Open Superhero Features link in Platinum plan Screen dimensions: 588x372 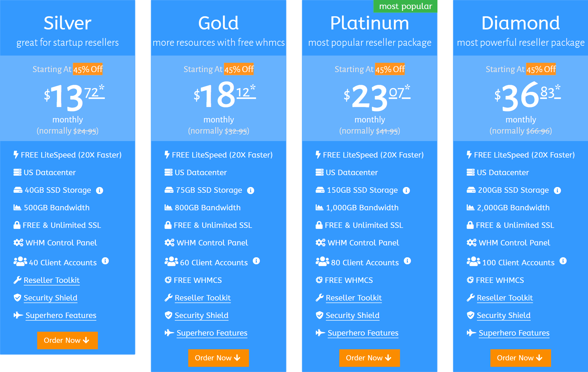coord(363,333)
